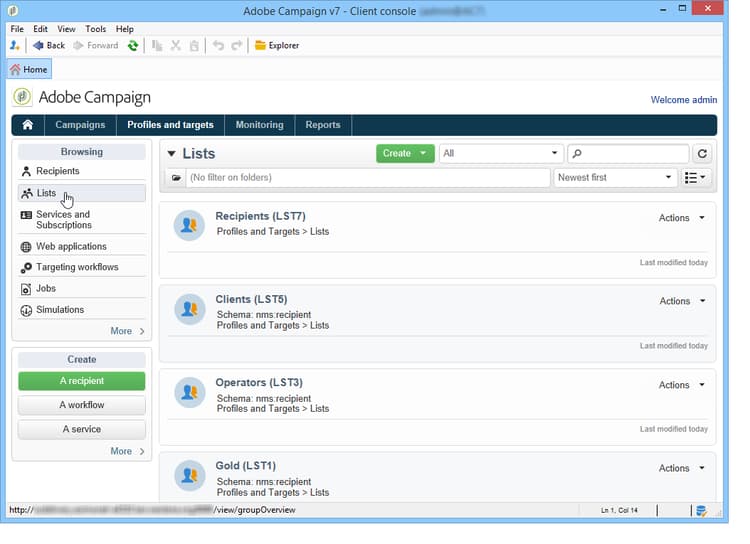Click the Gold (LST1) list icon

tap(189, 476)
